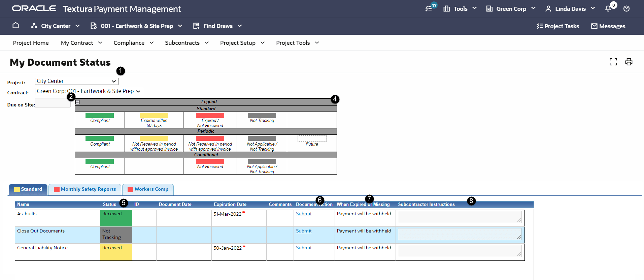Open Project Tasks

coord(558,26)
